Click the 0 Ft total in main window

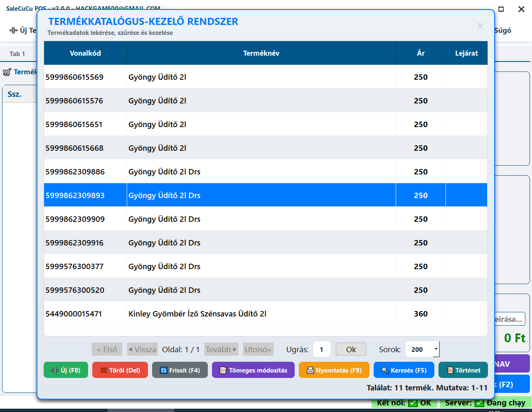[515, 338]
